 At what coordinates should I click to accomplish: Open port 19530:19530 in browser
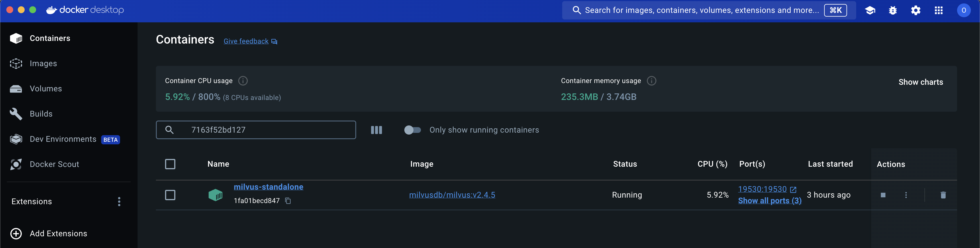click(x=762, y=189)
